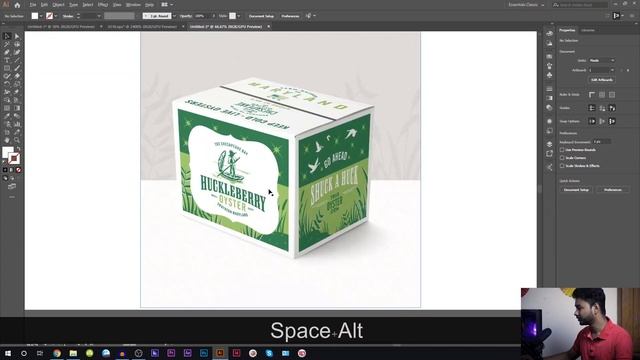Open the stroke weight dropdown
This screenshot has width=640, height=360.
click(x=99, y=16)
